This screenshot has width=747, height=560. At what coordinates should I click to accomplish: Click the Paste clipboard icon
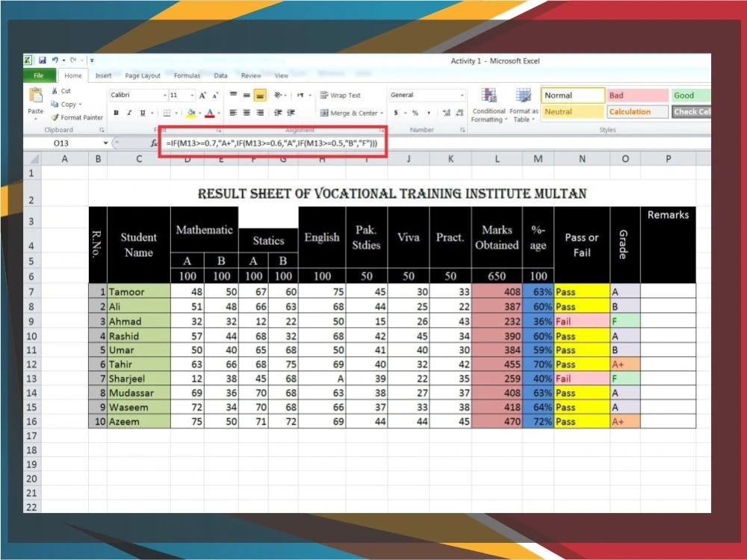point(36,96)
